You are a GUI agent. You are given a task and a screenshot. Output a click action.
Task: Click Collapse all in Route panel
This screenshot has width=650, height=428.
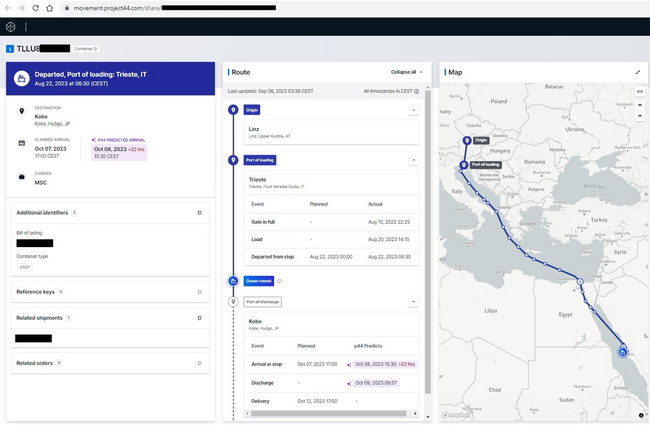407,72
